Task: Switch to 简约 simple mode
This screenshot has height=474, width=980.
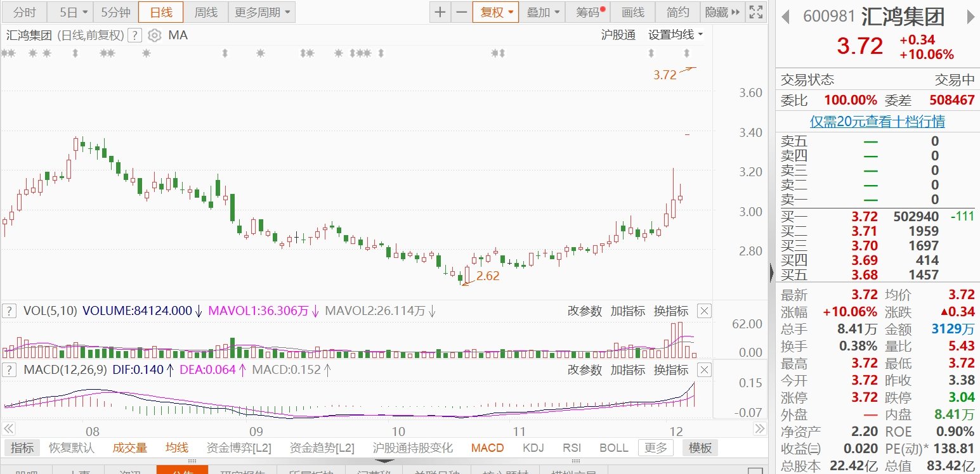Action: pos(677,12)
